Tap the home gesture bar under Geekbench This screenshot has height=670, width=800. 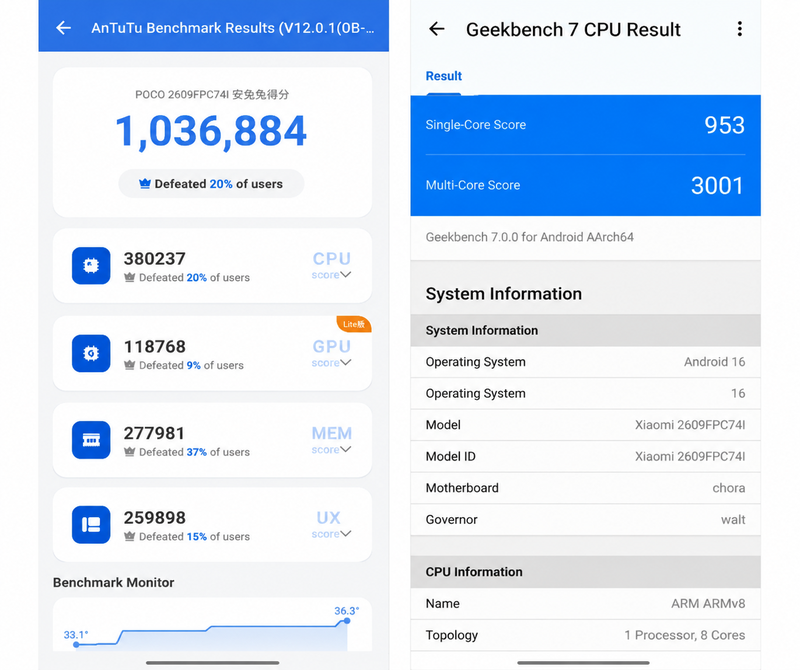coord(583,663)
